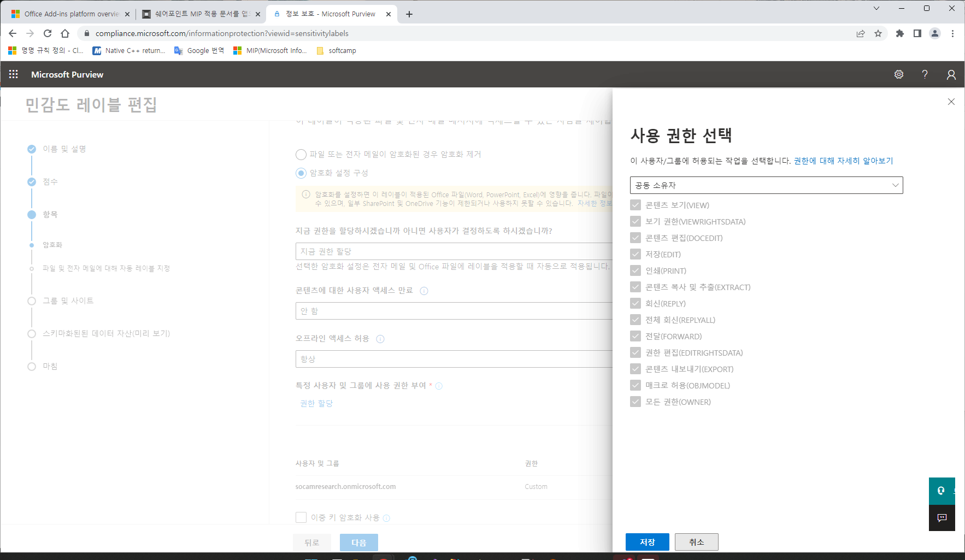Open Purview settings gear
The image size is (965, 560).
pyautogui.click(x=899, y=74)
